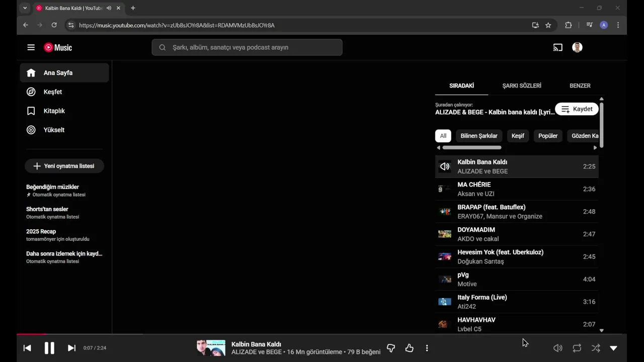Select the Gözden Ka... filter chip
This screenshot has width=644, height=362.
(583, 136)
